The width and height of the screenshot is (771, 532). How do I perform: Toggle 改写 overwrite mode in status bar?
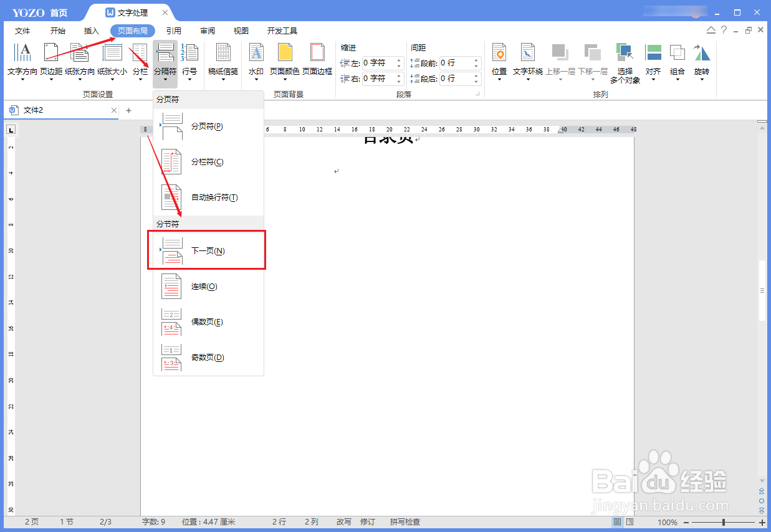pos(344,522)
